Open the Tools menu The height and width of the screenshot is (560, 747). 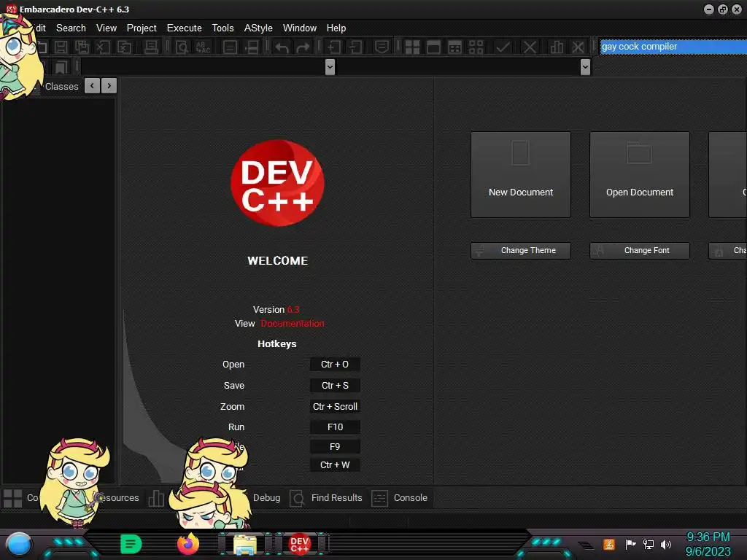pyautogui.click(x=223, y=28)
